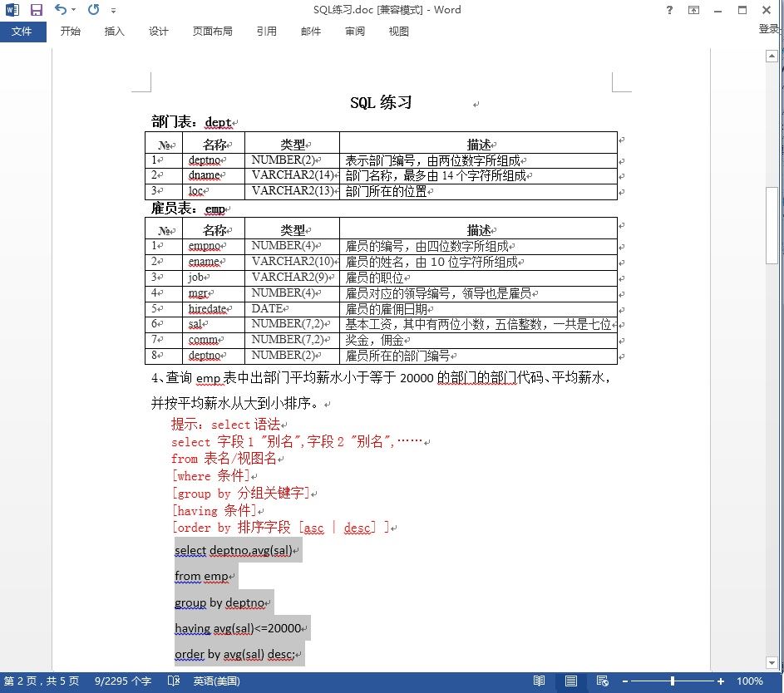Click the highlighted line select deptno,avg(sal)
This screenshot has height=693, width=784.
234,550
